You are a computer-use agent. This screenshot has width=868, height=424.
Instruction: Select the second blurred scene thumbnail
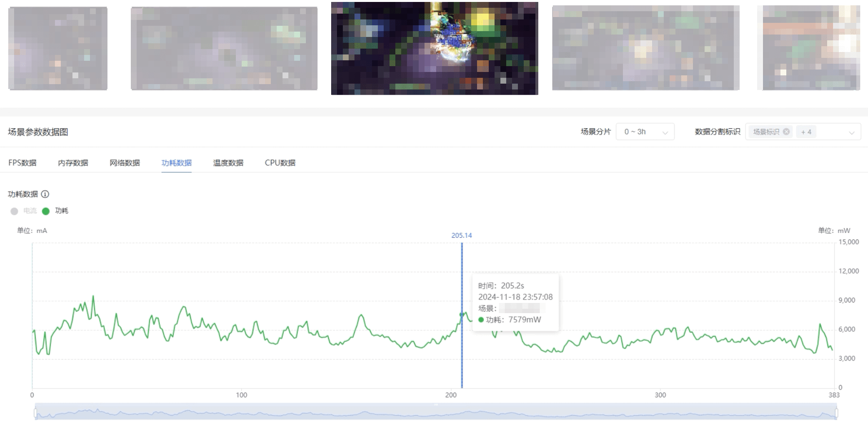click(224, 48)
